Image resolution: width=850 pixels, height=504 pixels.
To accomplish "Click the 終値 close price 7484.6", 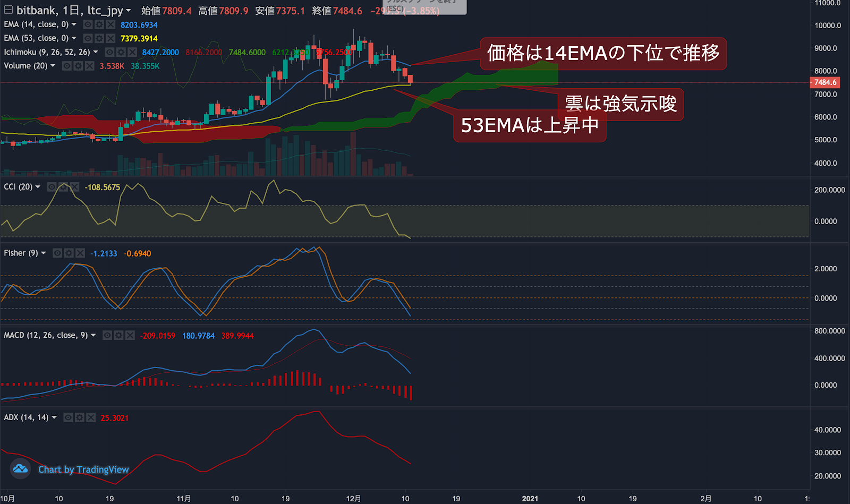I will pyautogui.click(x=347, y=11).
